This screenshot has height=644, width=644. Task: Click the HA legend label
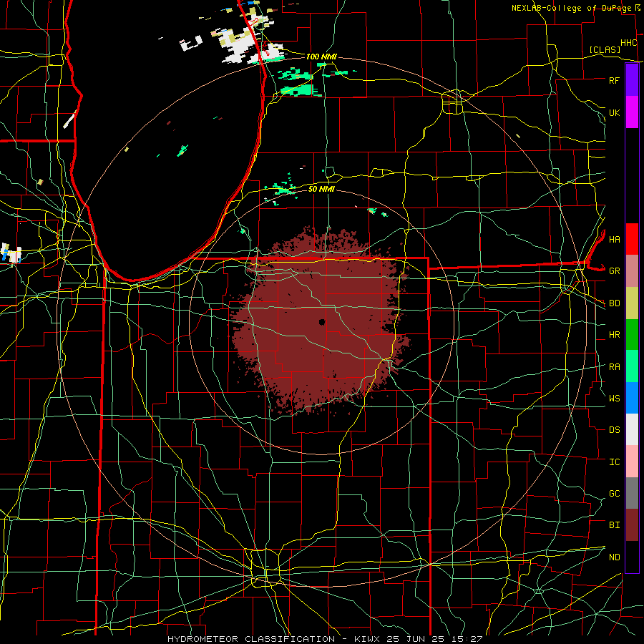tap(614, 239)
